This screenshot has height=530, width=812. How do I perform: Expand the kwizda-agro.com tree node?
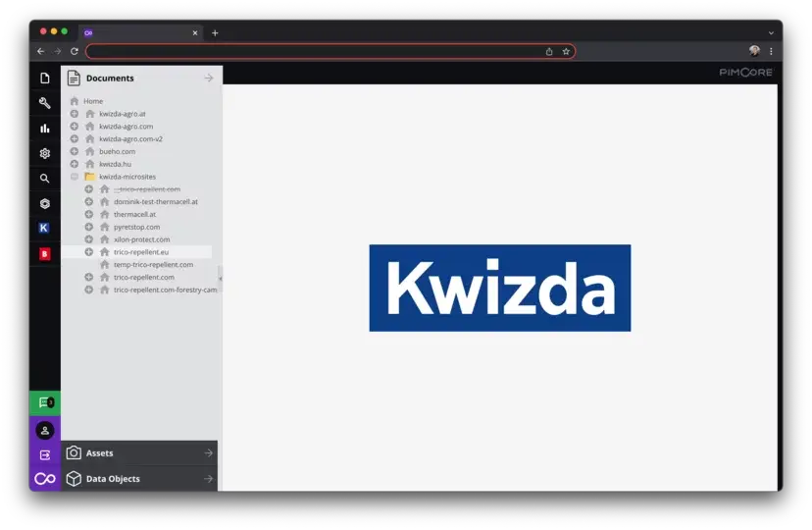coord(75,126)
